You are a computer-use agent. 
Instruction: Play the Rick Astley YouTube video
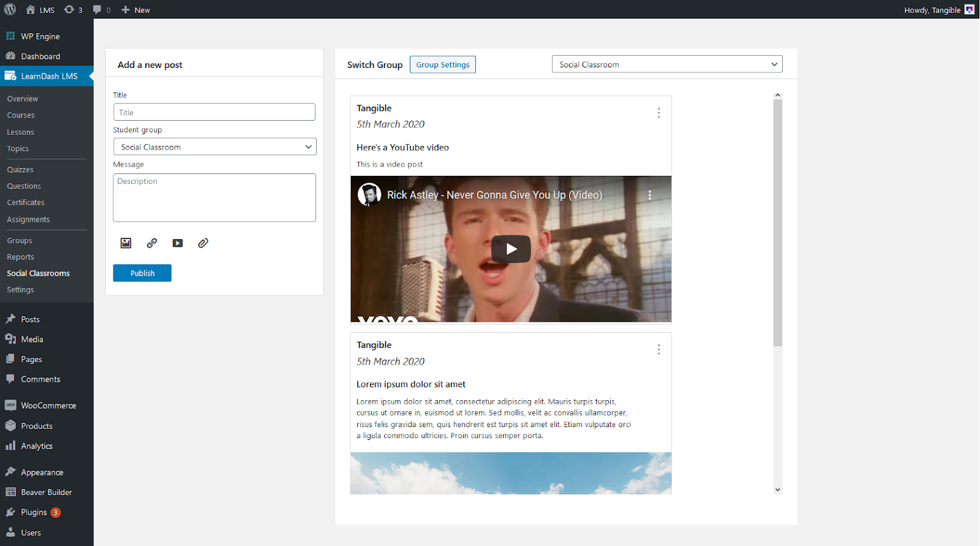(x=511, y=249)
